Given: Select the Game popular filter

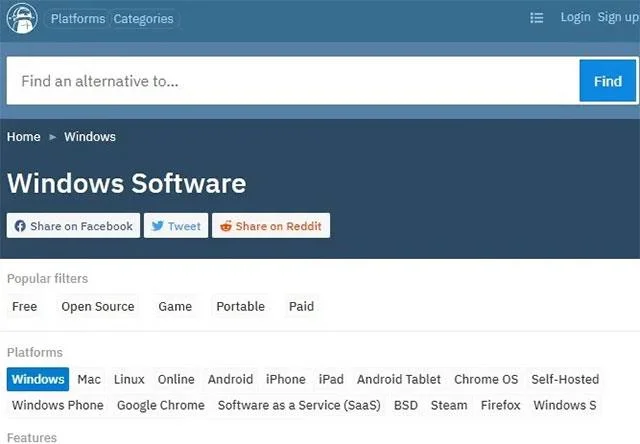Looking at the screenshot, I should pyautogui.click(x=175, y=306).
